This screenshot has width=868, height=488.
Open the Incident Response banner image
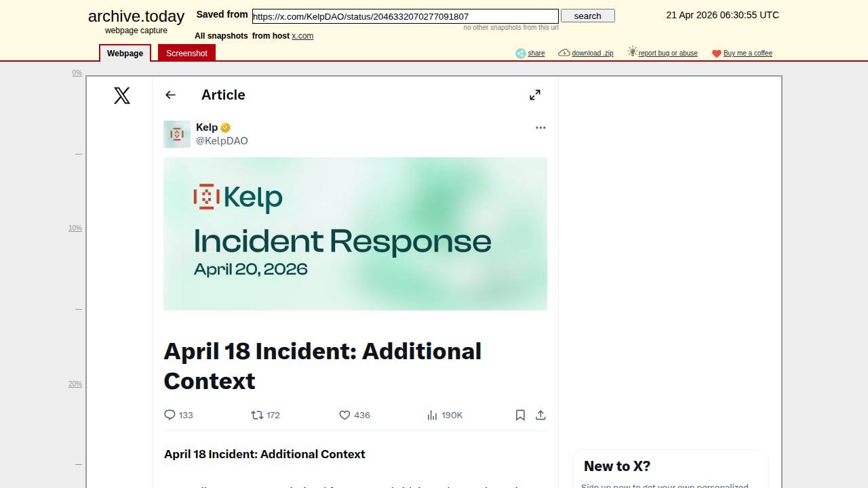click(x=355, y=234)
